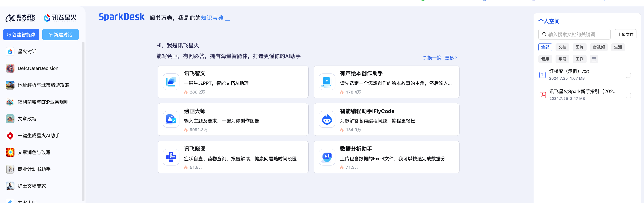Viewport: 644px width, 203px height.
Task: Open 护士文稿专家 avatar icon
Action: [10, 186]
